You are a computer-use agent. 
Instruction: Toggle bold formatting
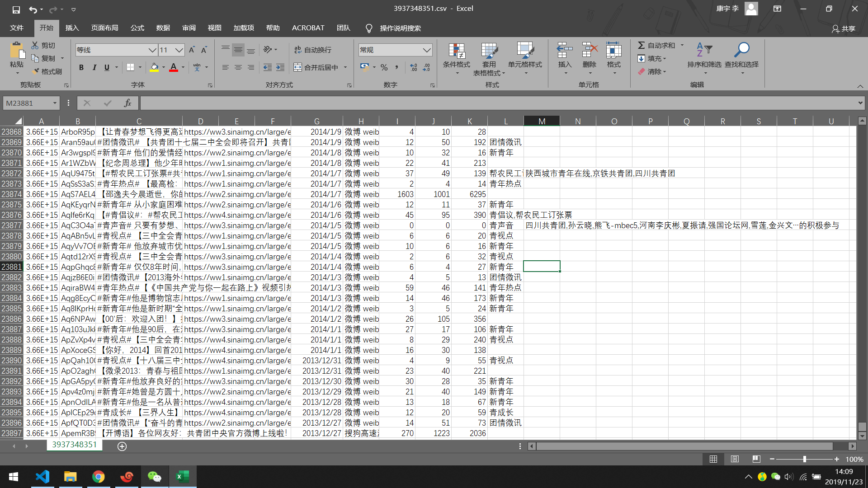click(81, 67)
